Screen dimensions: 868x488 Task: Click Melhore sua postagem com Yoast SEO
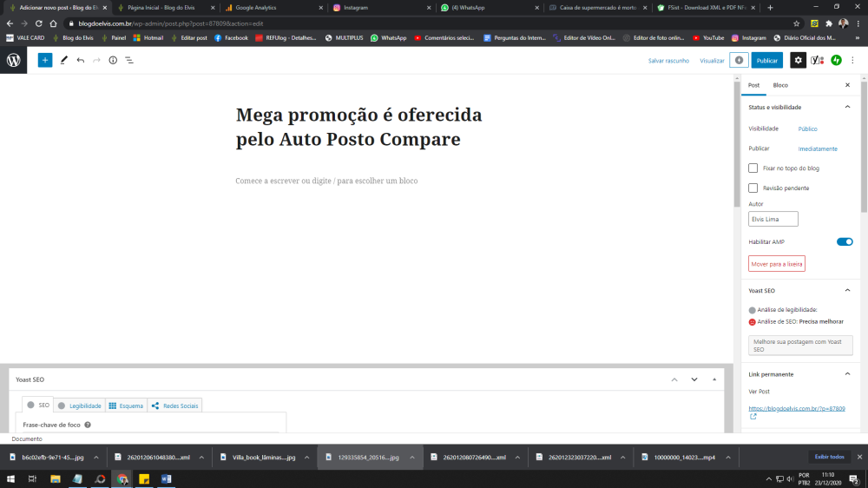coord(800,346)
